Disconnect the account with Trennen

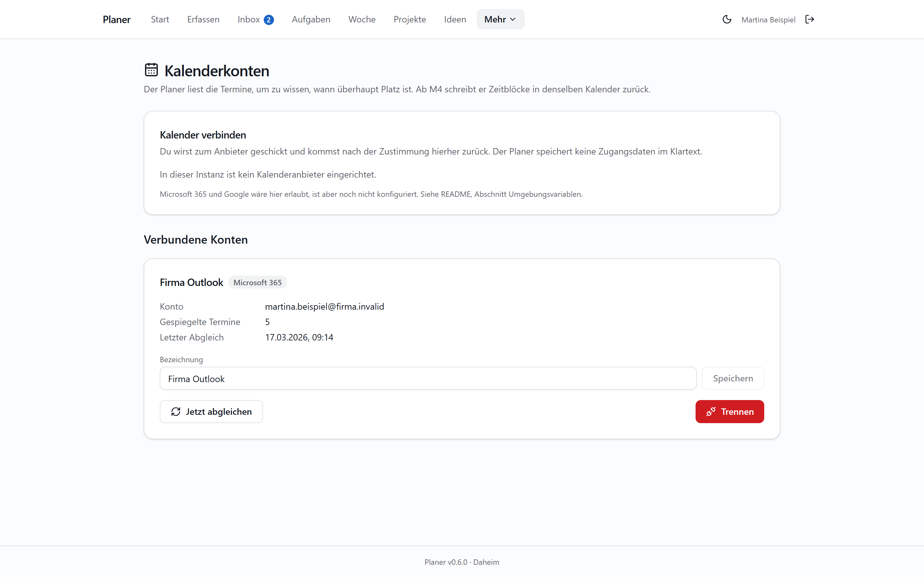[729, 411]
